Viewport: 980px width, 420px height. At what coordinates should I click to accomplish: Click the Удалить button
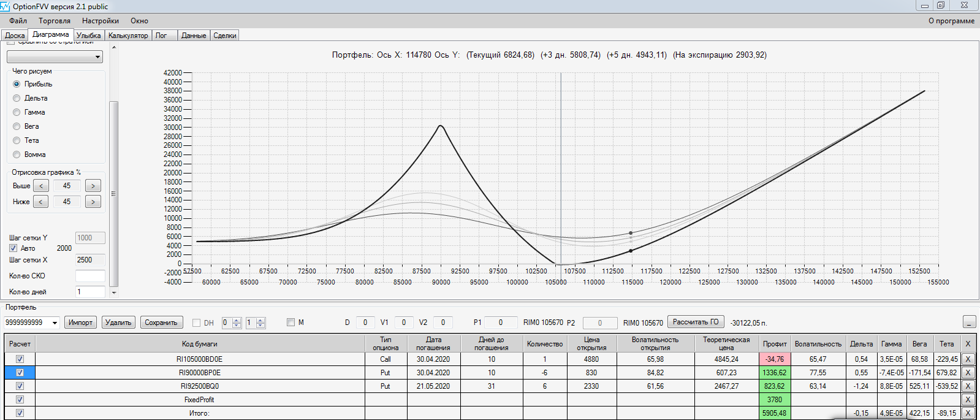[118, 323]
